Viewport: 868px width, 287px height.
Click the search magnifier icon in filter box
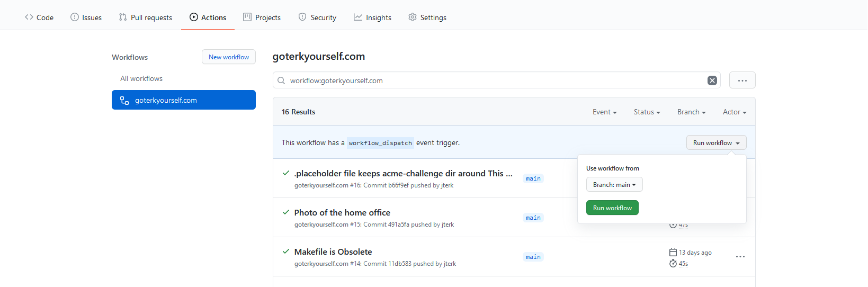(281, 80)
